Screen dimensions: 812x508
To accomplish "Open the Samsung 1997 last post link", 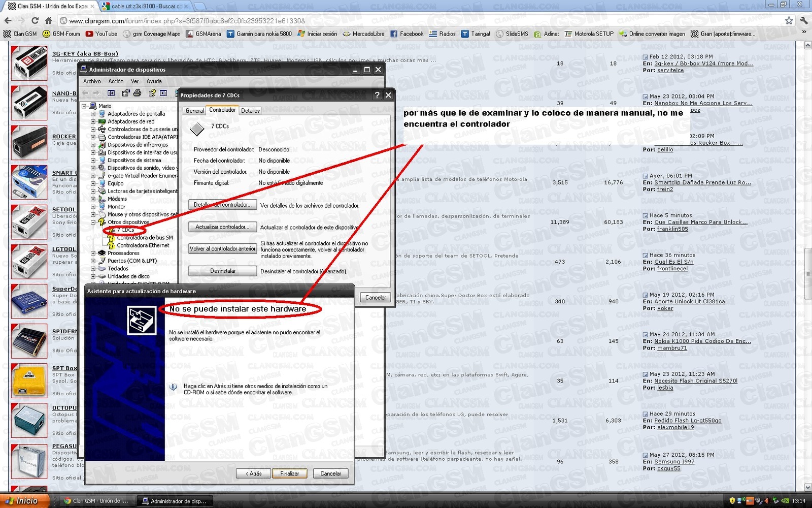I will (x=674, y=462).
